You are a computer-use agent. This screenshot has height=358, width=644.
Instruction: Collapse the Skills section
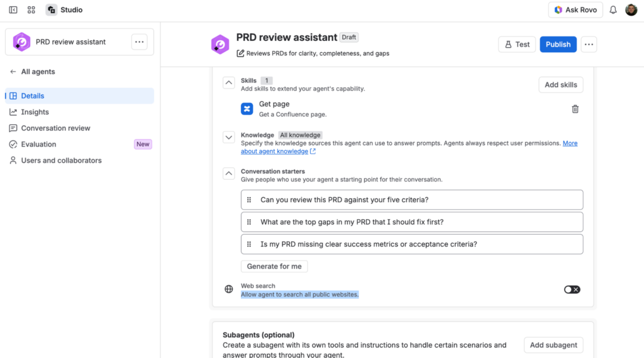tap(229, 83)
